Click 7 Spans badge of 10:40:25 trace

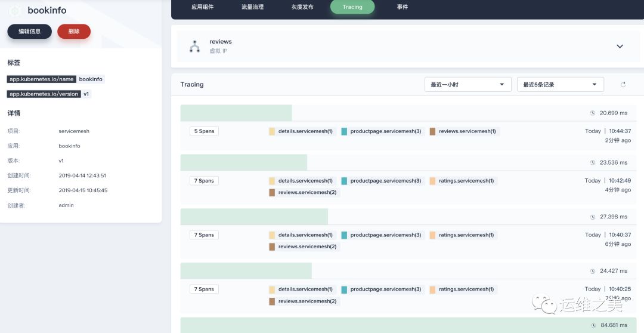coord(204,289)
